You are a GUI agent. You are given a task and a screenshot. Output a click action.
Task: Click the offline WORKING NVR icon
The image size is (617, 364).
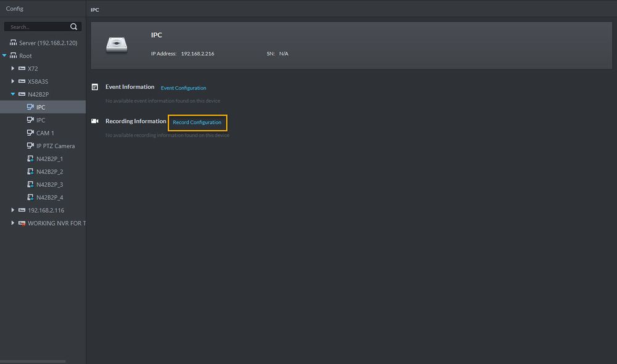(x=22, y=223)
